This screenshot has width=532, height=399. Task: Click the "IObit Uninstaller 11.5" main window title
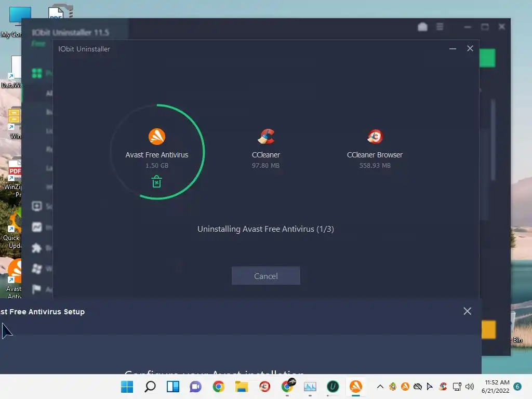pyautogui.click(x=71, y=33)
